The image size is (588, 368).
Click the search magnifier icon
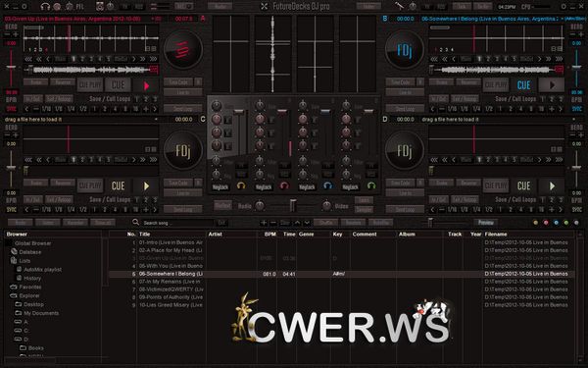(x=135, y=223)
